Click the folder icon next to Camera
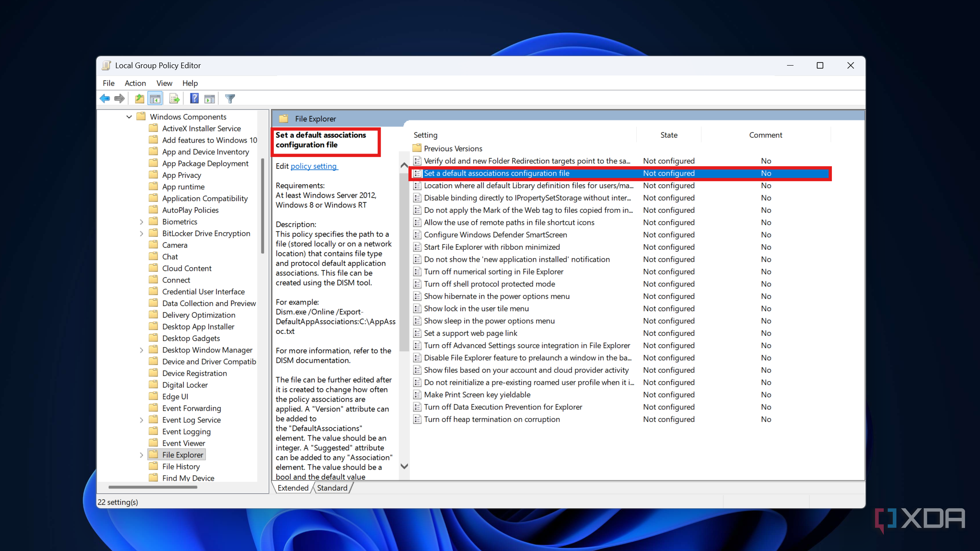This screenshot has width=980, height=551. coord(153,245)
